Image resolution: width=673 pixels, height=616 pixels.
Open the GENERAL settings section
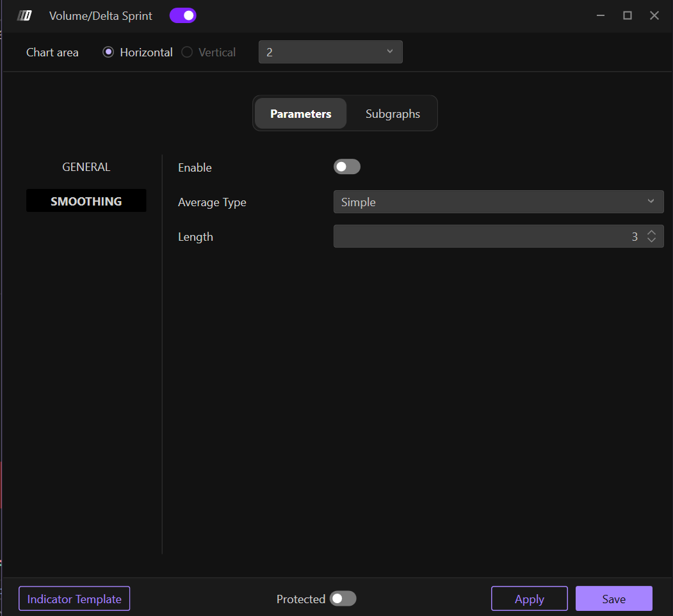click(x=86, y=167)
